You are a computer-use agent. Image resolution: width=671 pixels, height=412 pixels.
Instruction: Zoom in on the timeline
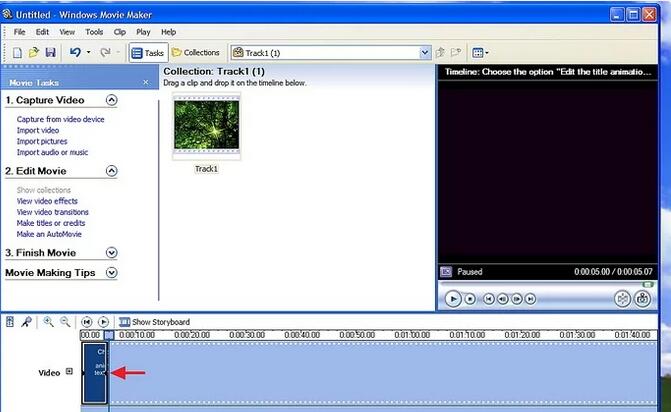(48, 322)
